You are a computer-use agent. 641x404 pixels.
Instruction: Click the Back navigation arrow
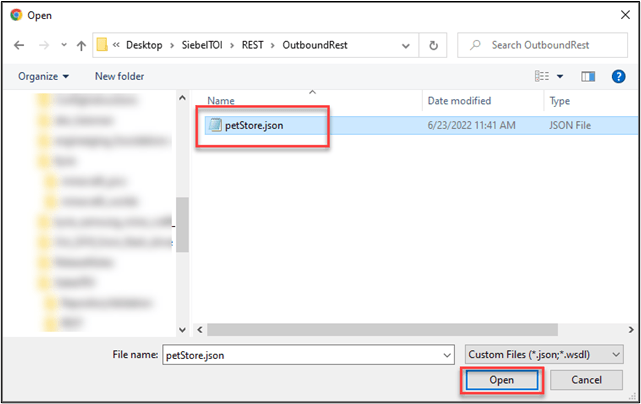tap(19, 45)
